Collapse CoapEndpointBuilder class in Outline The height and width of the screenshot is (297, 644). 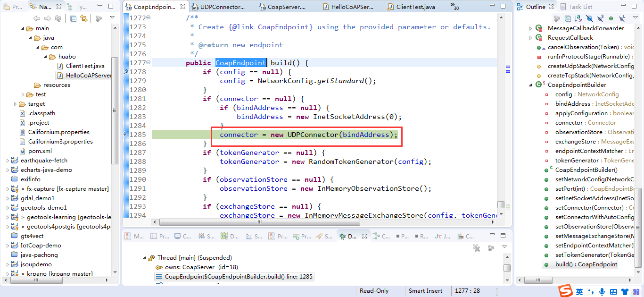point(530,85)
